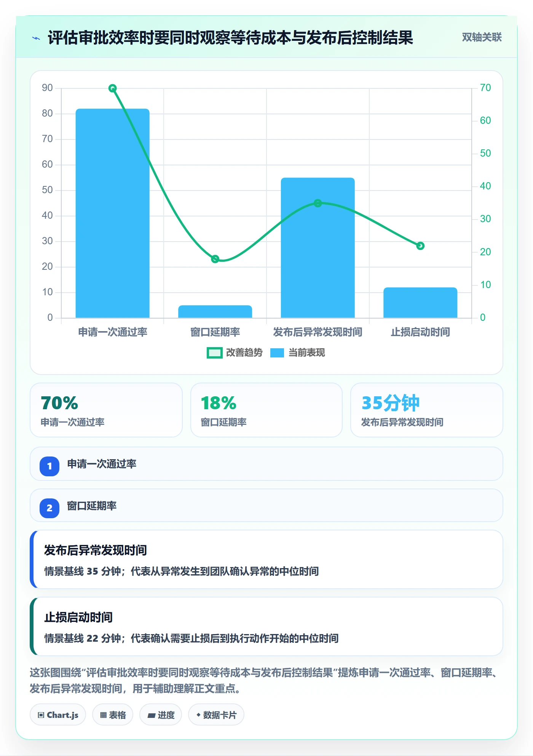Click text 情景基线 35 分钟 description
The image size is (533, 756).
(182, 571)
